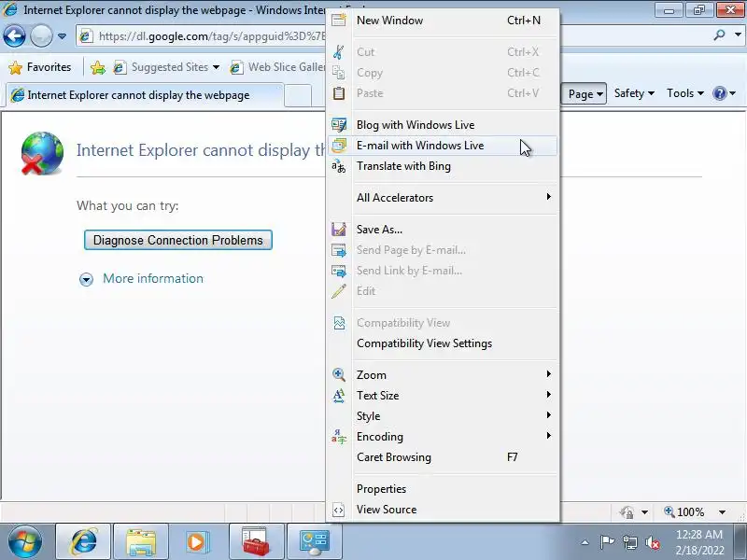Choose Save As... menu entry

443,230
